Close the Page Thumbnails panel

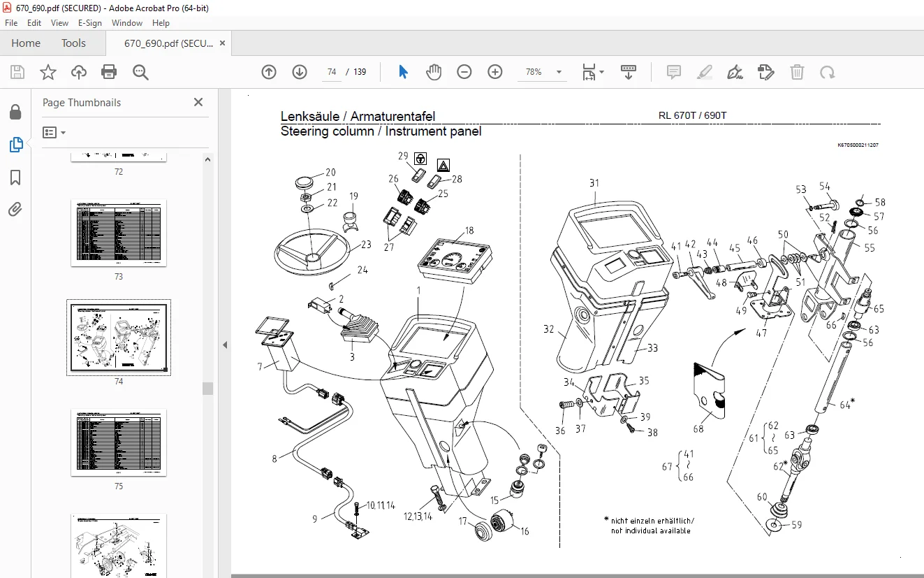click(x=198, y=102)
